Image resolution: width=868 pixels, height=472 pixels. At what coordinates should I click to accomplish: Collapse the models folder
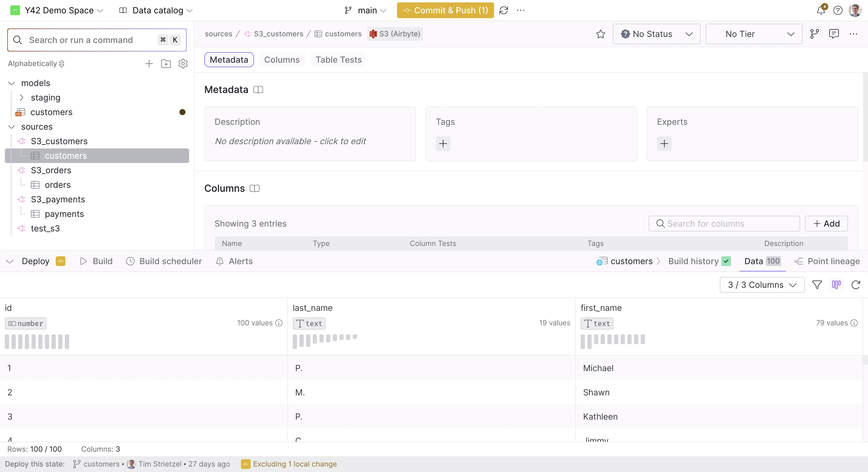pyautogui.click(x=12, y=83)
